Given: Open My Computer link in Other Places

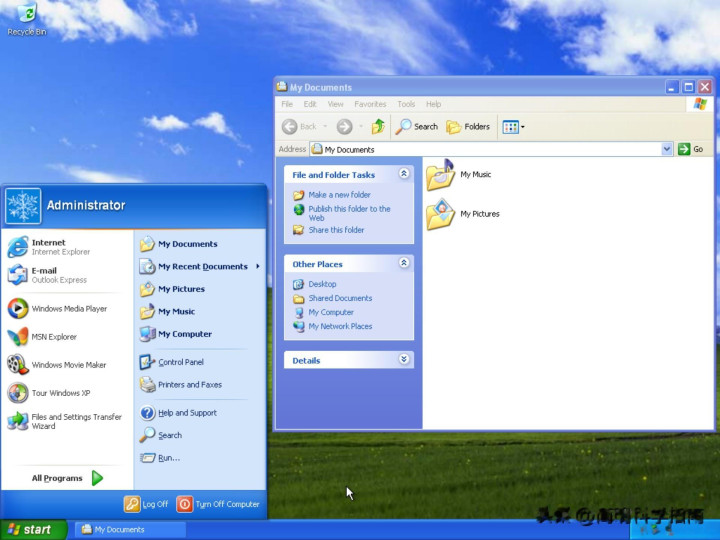Looking at the screenshot, I should [323, 312].
